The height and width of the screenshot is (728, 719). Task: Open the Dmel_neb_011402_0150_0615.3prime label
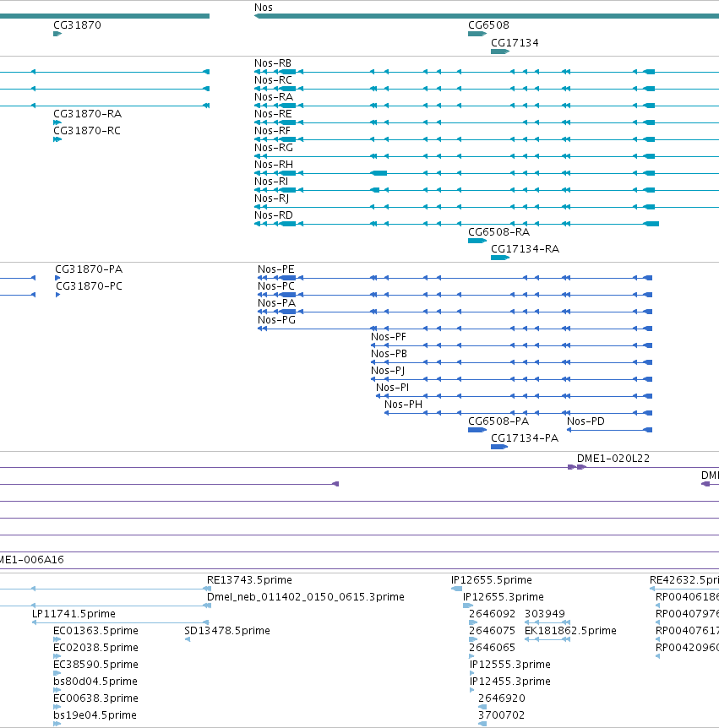(306, 596)
